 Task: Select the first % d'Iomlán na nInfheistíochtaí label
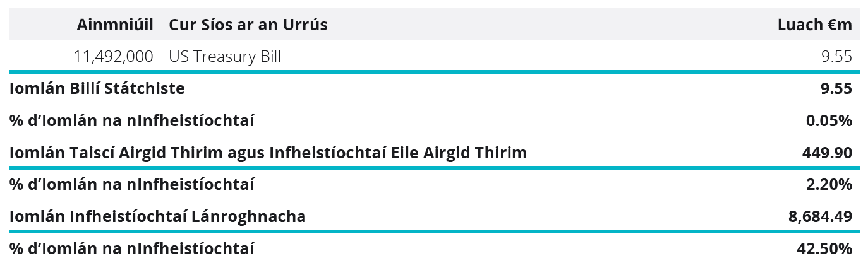tap(132, 120)
